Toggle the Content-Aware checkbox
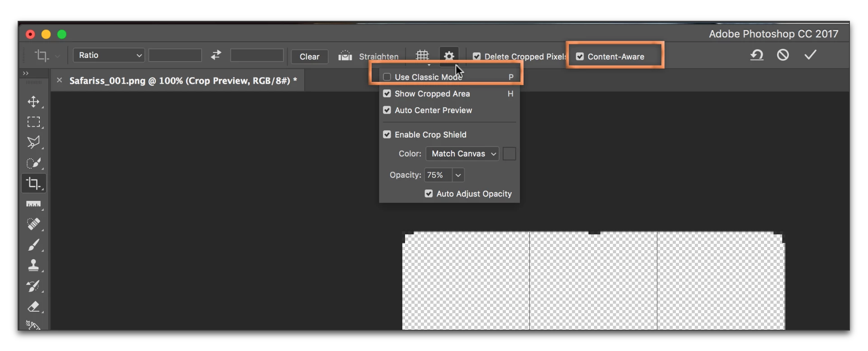This screenshot has height=351, width=868. [580, 57]
